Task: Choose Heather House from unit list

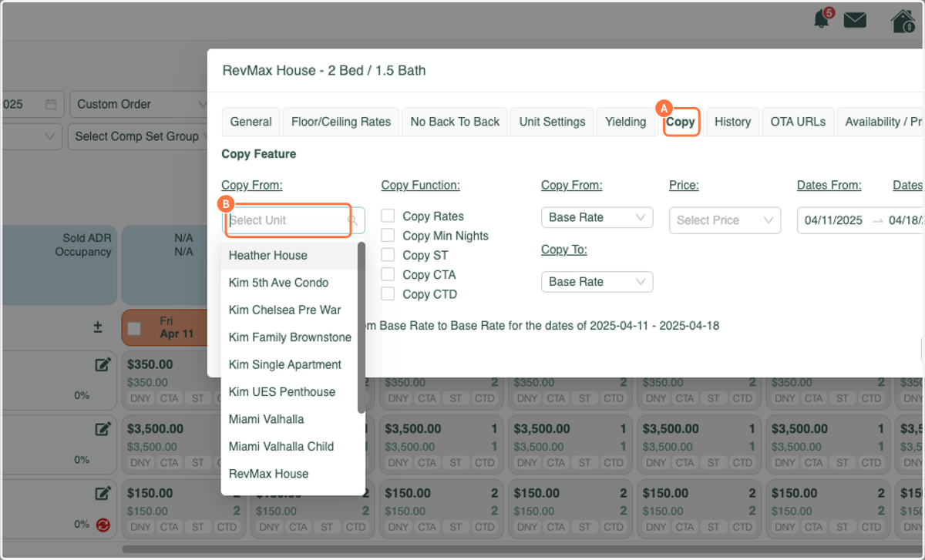Action: 289,256
